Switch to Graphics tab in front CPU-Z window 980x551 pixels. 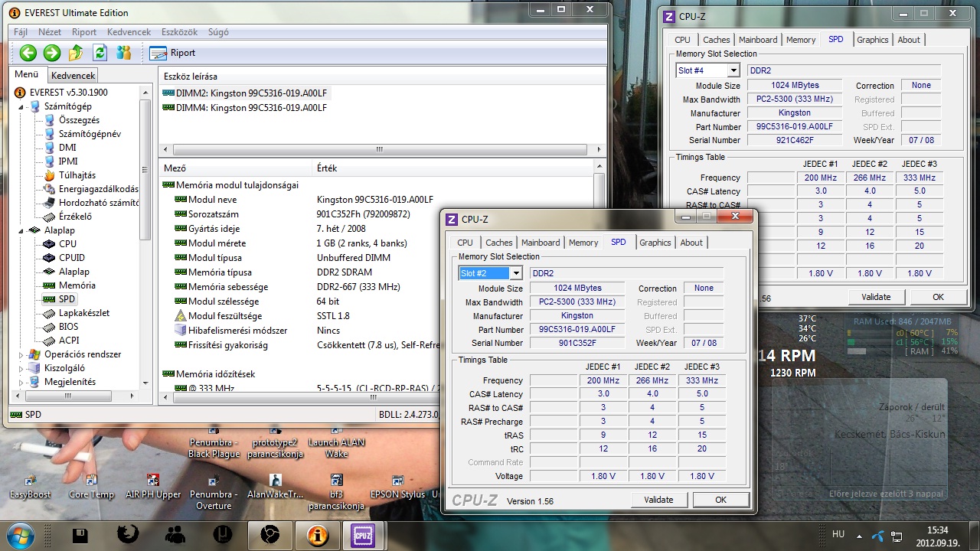[x=655, y=243]
